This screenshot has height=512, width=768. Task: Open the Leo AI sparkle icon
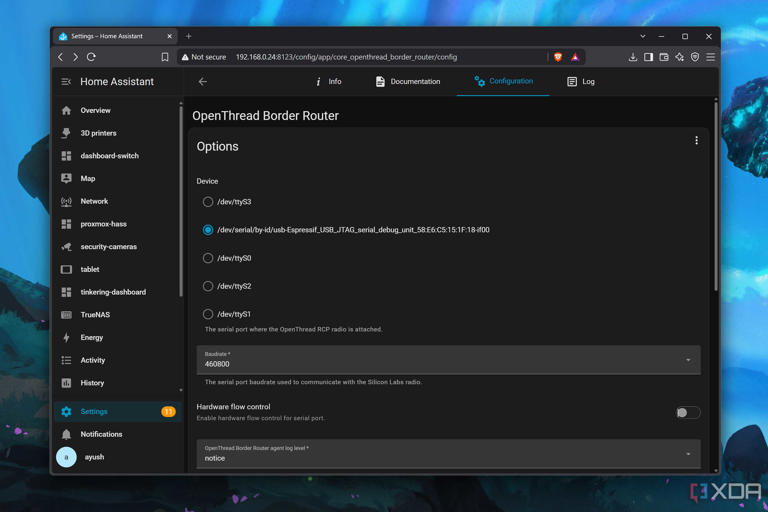click(679, 57)
